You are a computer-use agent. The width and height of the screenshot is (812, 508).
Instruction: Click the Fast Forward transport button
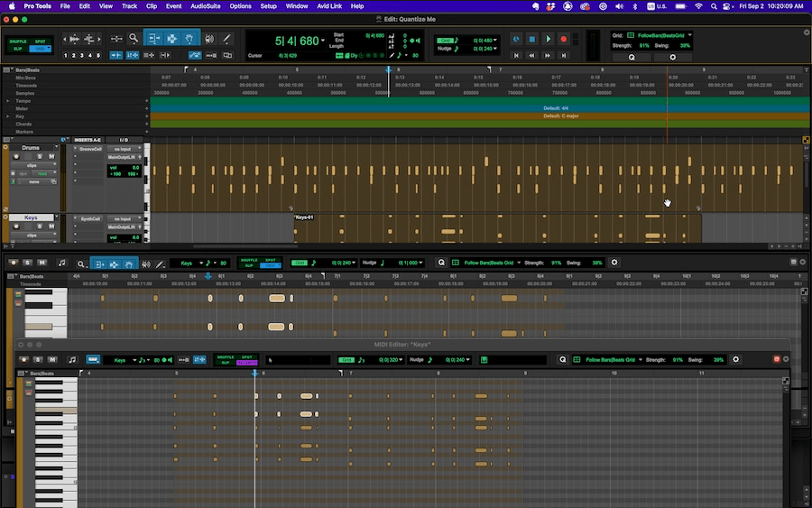[x=548, y=55]
